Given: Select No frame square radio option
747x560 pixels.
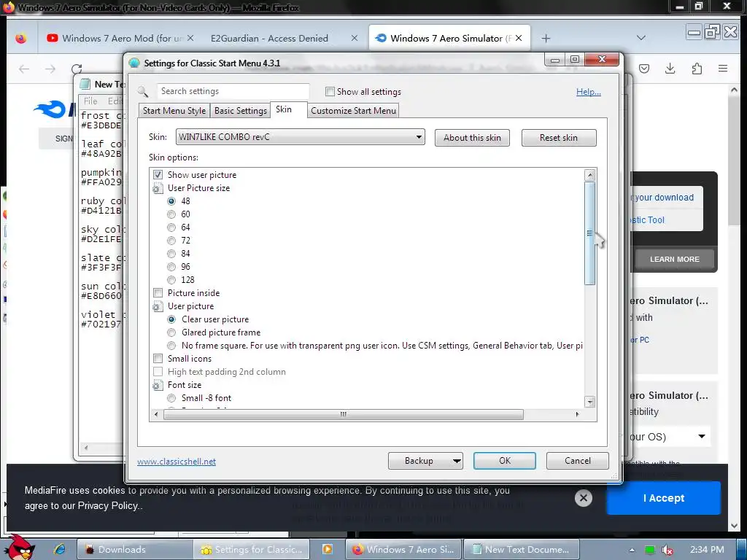Looking at the screenshot, I should 171,346.
